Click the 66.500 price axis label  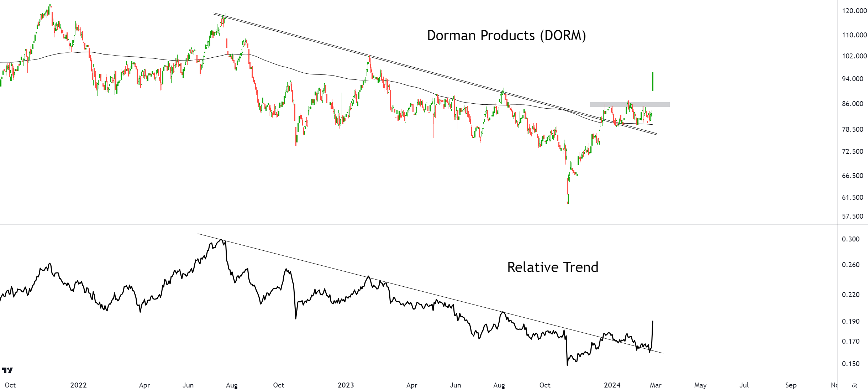pos(852,176)
